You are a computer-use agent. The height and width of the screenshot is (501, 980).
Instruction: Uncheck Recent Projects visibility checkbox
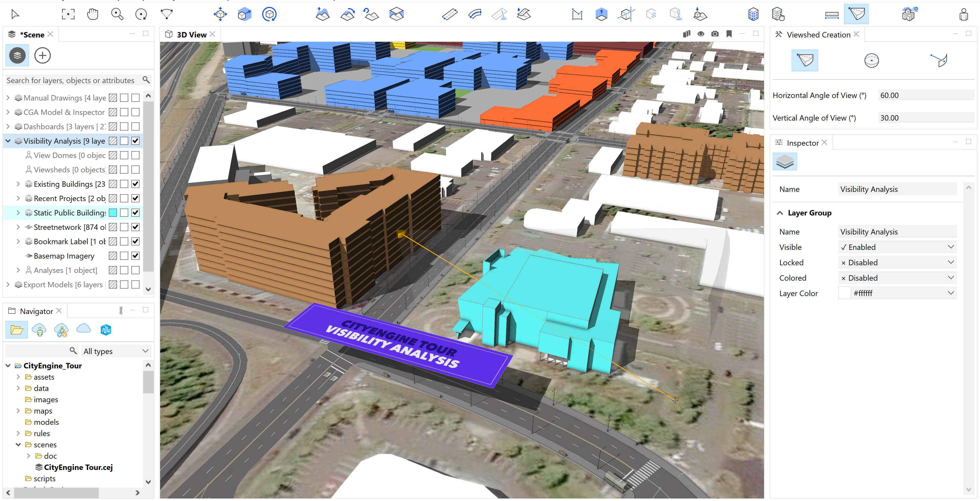135,198
